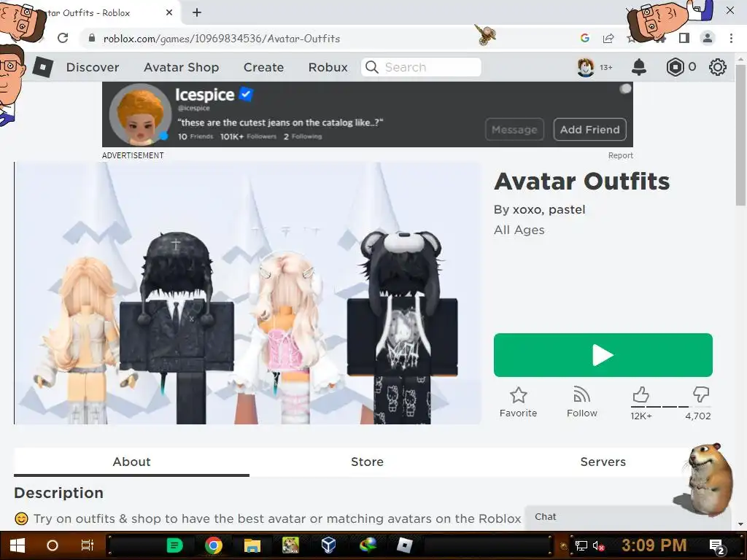
Task: Click the user avatar headshot in navbar
Action: pos(586,67)
